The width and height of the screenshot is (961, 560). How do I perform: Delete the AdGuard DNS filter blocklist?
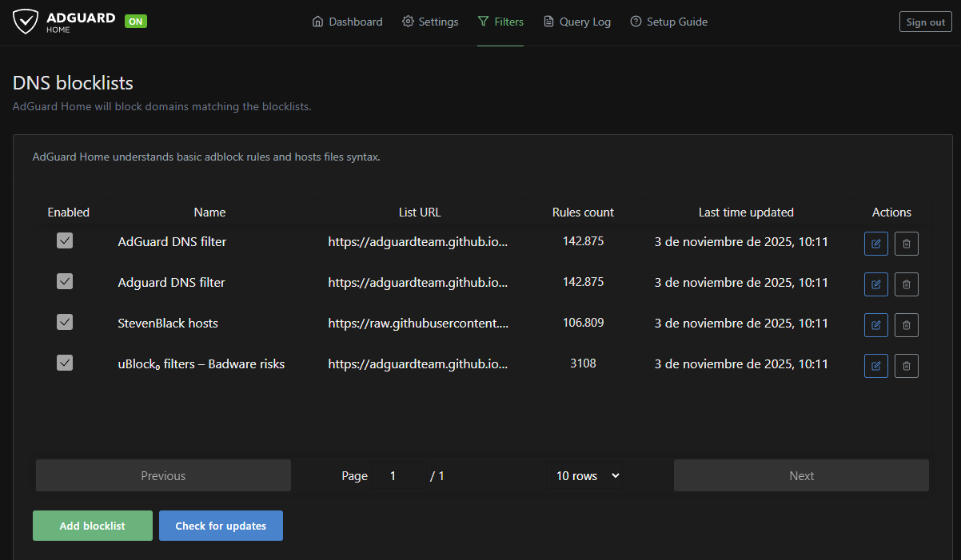click(906, 243)
